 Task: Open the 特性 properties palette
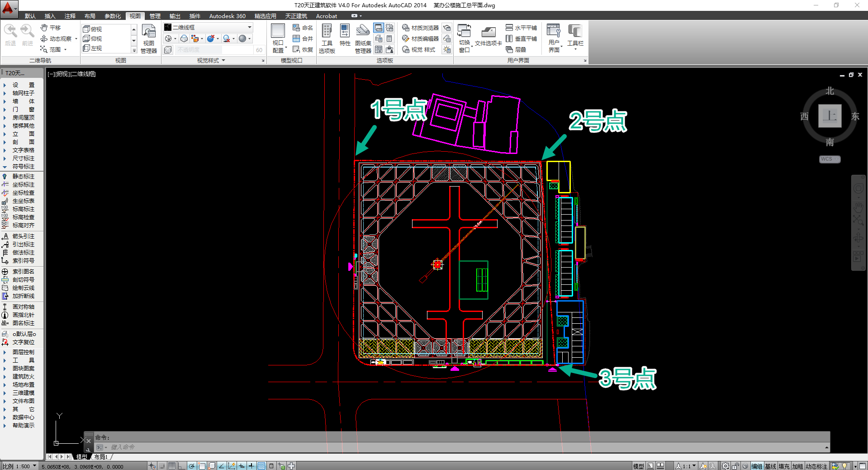click(x=345, y=35)
